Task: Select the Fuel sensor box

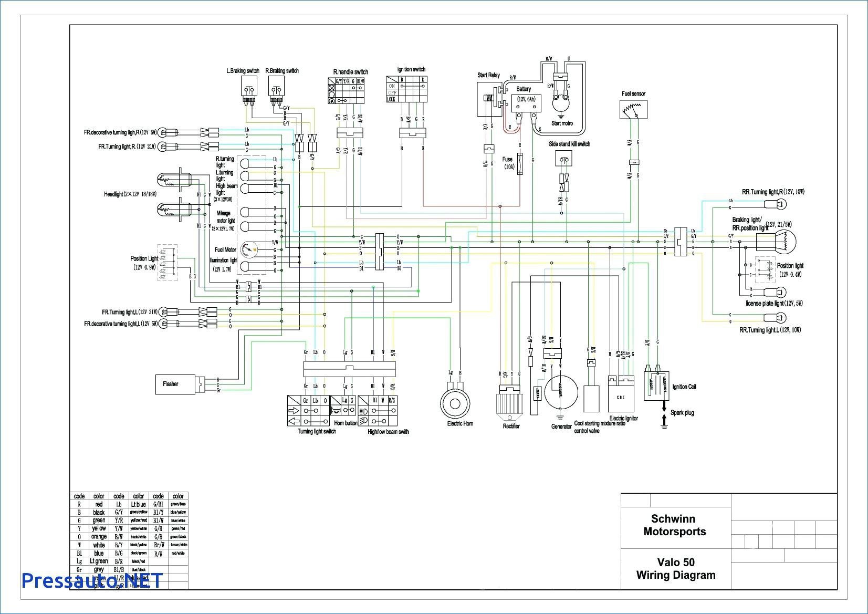Action: click(x=634, y=109)
